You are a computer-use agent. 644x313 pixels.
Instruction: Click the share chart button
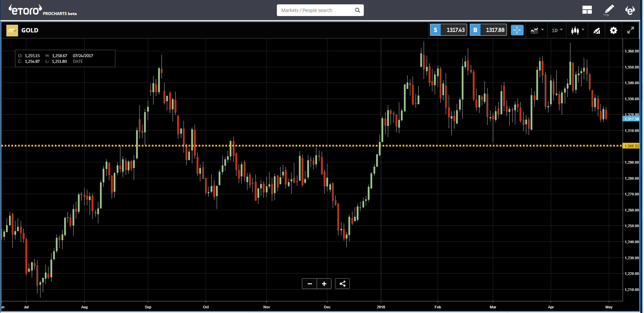[342, 283]
